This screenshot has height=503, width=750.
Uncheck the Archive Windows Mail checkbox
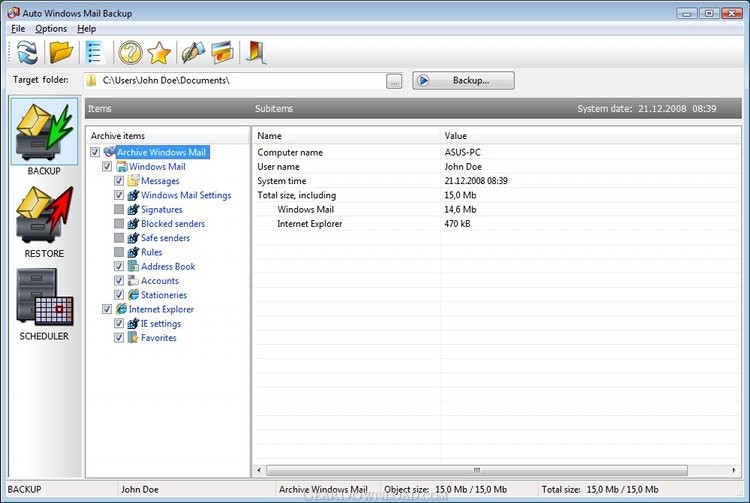tap(95, 152)
